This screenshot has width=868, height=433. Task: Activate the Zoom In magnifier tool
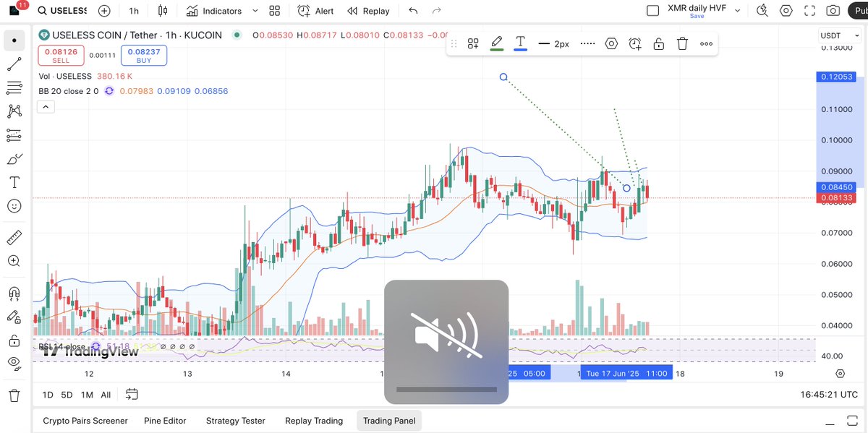(14, 262)
